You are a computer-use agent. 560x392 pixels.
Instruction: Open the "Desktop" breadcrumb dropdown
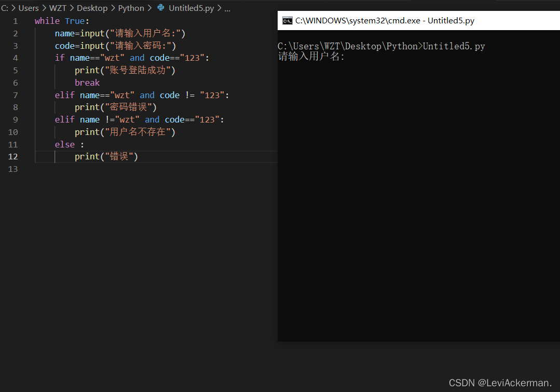tap(92, 8)
